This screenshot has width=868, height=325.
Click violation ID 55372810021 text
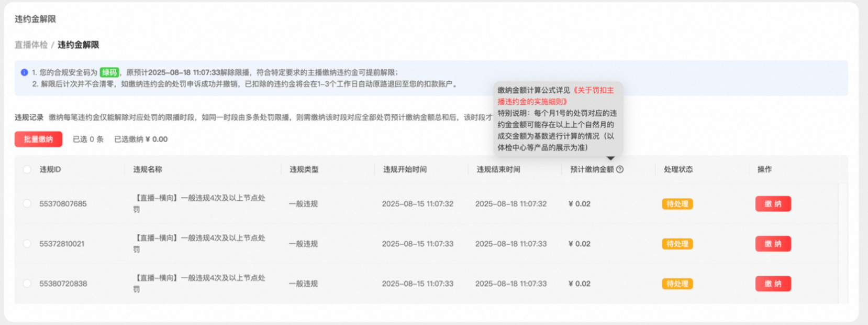click(x=62, y=244)
